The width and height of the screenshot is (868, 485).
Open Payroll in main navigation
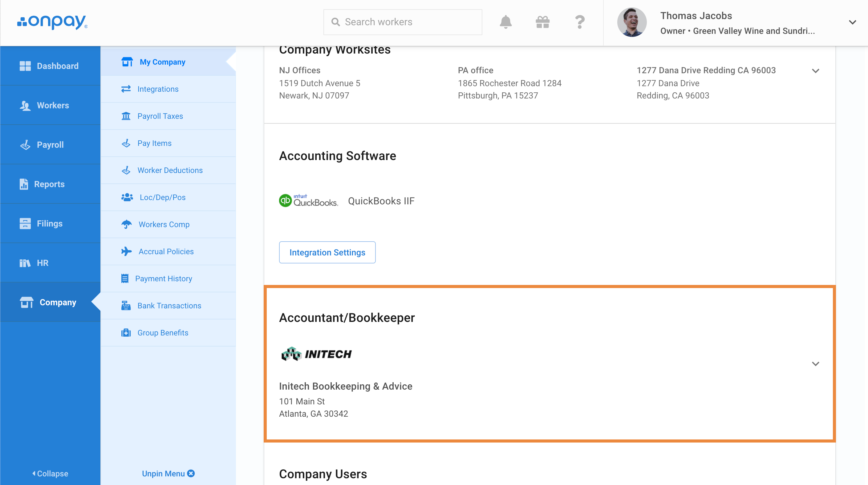50,145
